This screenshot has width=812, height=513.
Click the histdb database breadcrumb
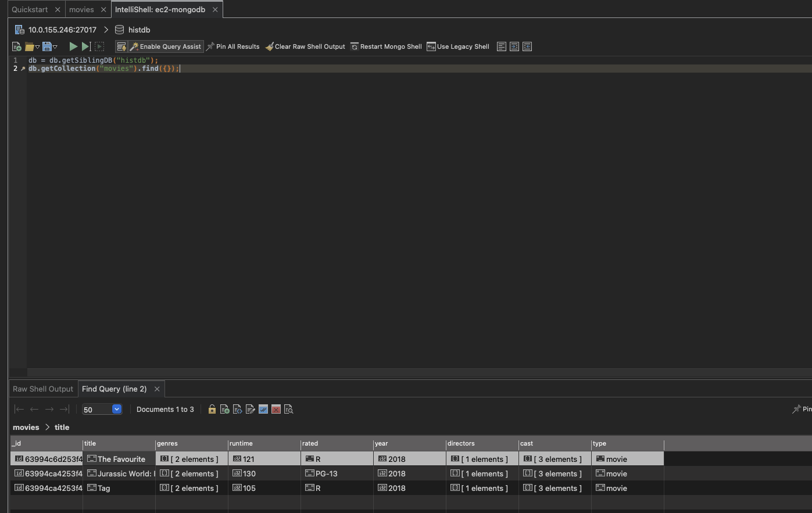[x=133, y=30]
